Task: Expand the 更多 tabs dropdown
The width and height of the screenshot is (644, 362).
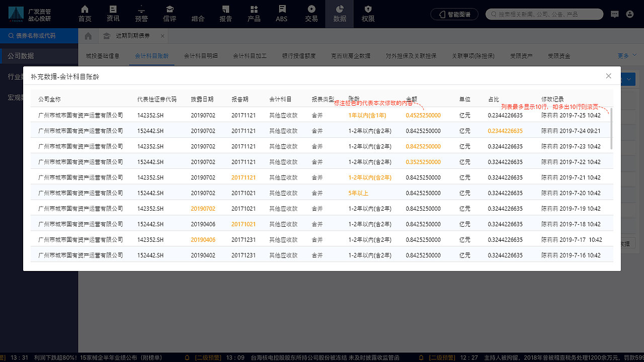Action: coord(627,56)
